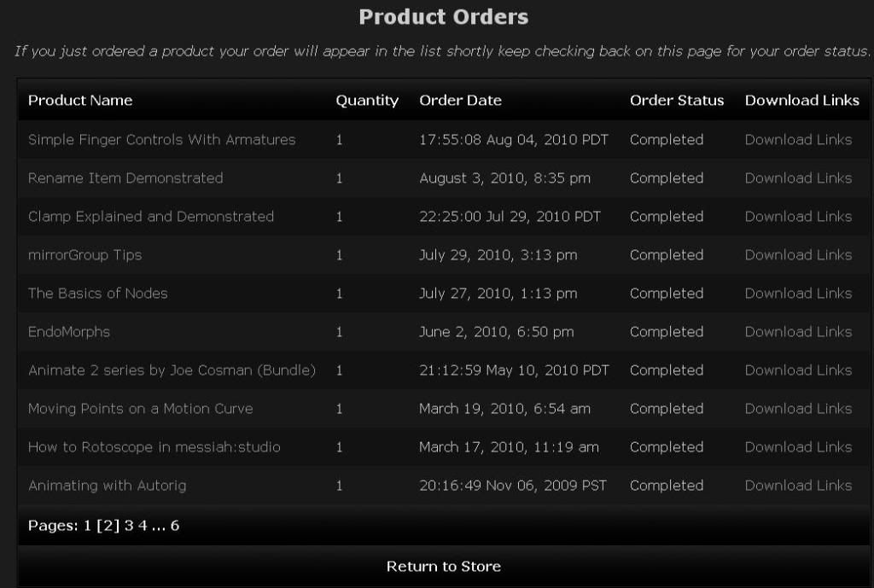Viewport: 874px width, 588px height.
Task: Navigate to page 4 of orders
Action: [x=143, y=526]
